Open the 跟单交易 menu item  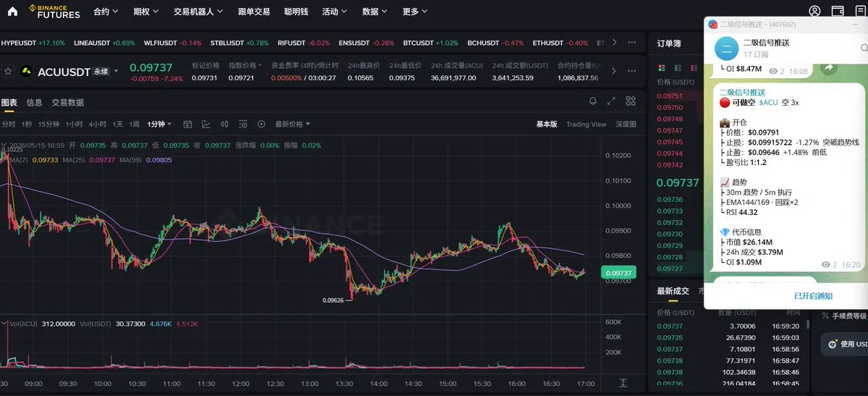(x=254, y=12)
